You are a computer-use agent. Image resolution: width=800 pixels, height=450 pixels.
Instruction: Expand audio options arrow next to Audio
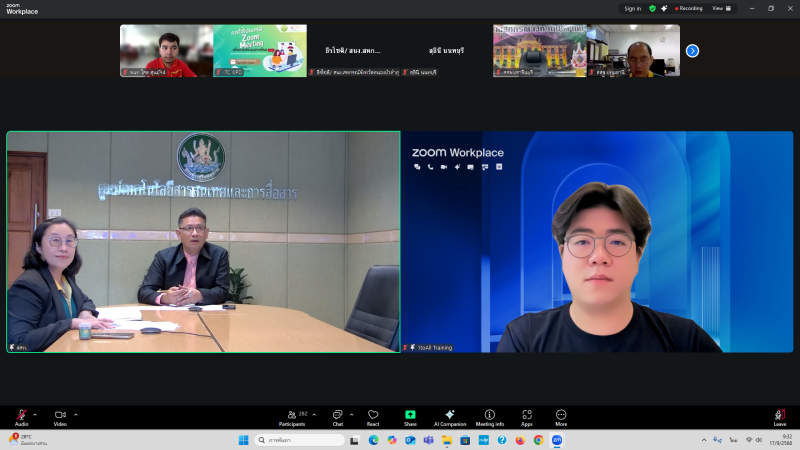35,414
